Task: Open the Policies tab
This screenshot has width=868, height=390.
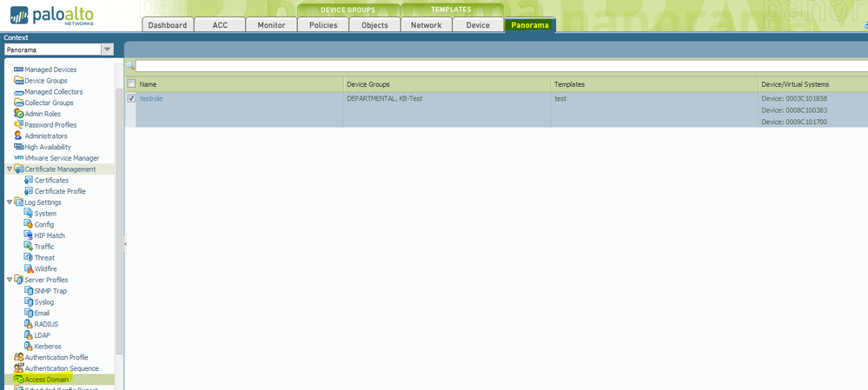Action: (x=323, y=25)
